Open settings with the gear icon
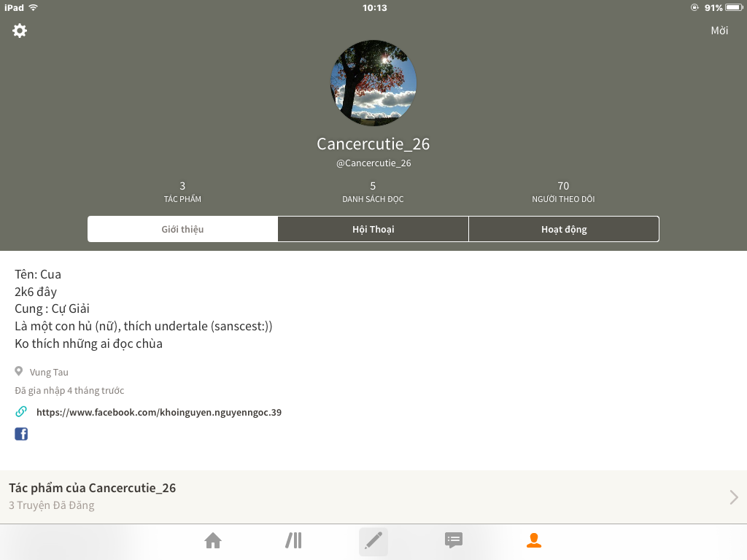 [20, 31]
